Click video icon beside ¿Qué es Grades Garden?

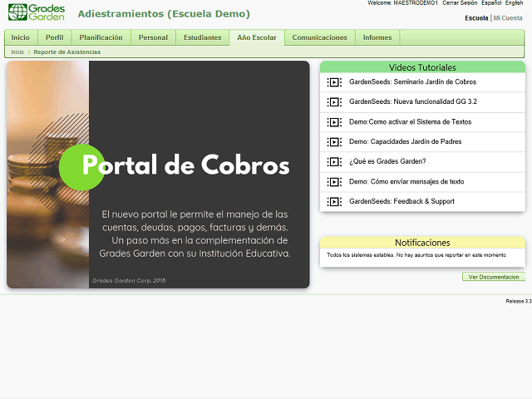tap(334, 162)
